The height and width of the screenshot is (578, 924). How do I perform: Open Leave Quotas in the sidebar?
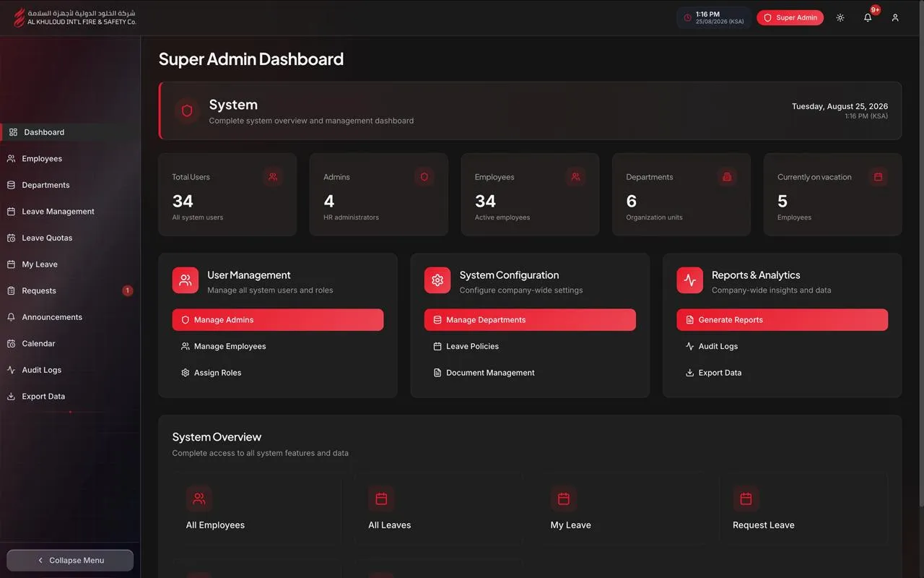[71, 238]
